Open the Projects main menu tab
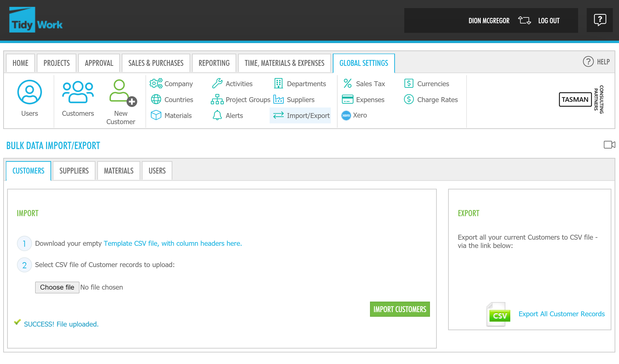Screen dimensions: 619x364 coord(57,63)
